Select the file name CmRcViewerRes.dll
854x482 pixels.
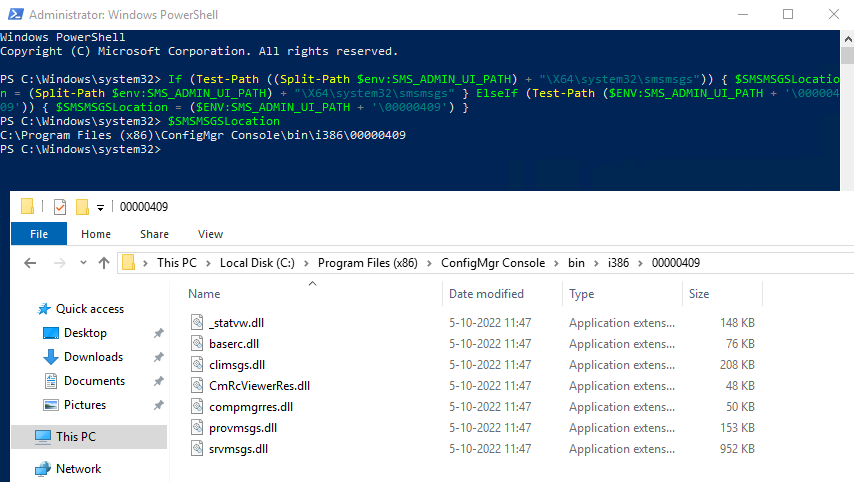click(259, 386)
